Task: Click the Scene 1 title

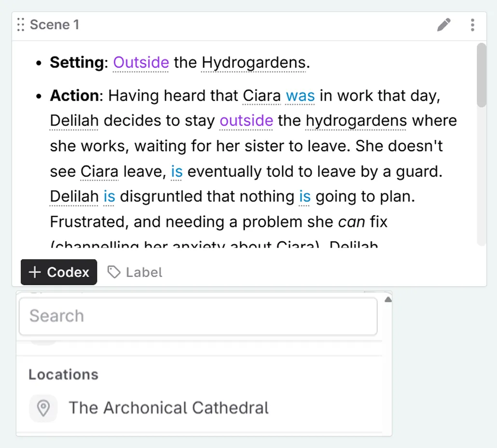Action: point(55,25)
